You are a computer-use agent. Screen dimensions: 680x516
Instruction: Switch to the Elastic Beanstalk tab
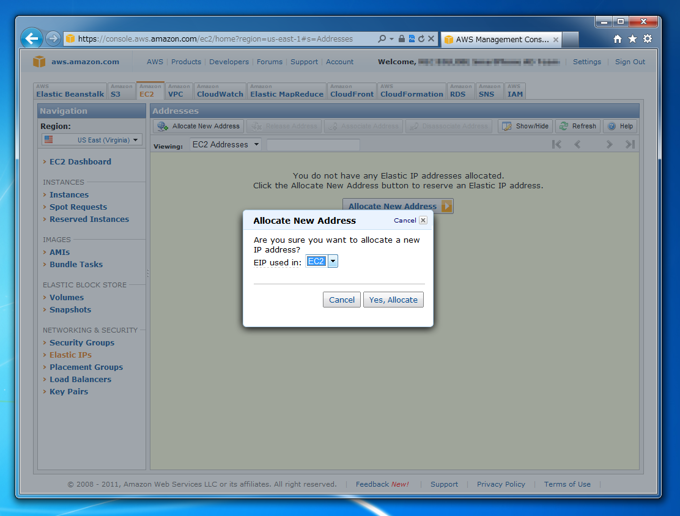70,91
